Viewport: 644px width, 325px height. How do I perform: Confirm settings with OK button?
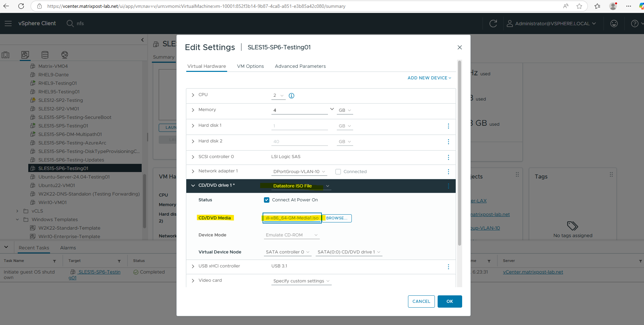(x=450, y=301)
